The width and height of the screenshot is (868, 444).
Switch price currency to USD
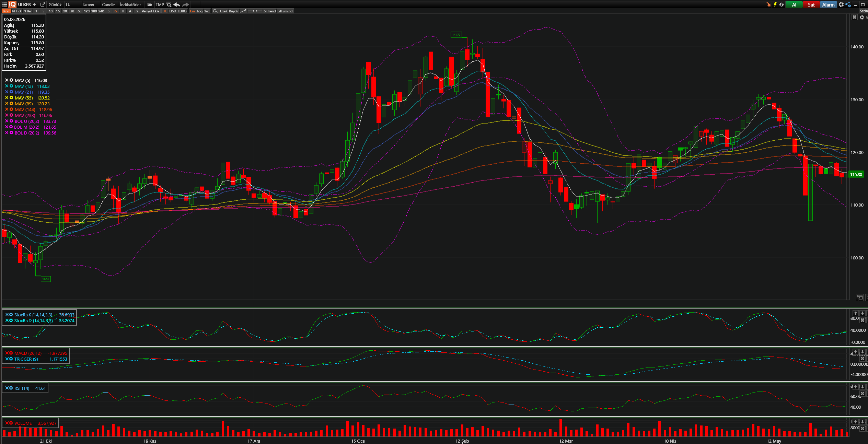tap(173, 11)
